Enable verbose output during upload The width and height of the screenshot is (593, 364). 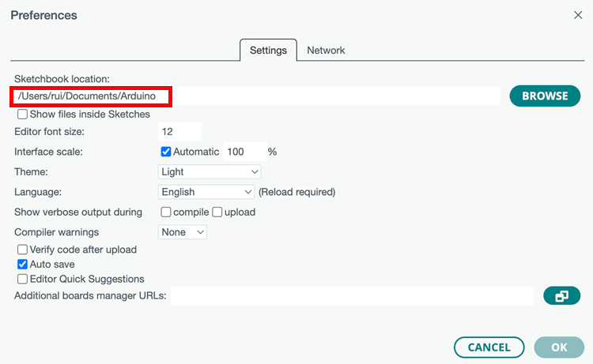pyautogui.click(x=217, y=212)
